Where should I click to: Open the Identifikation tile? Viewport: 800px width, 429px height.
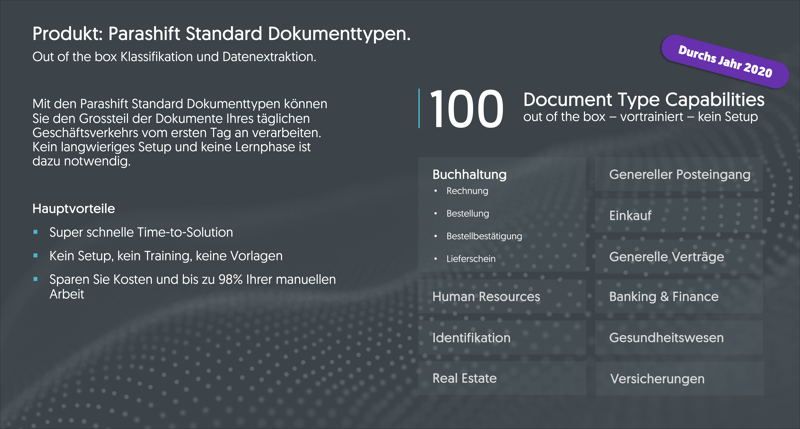[502, 337]
